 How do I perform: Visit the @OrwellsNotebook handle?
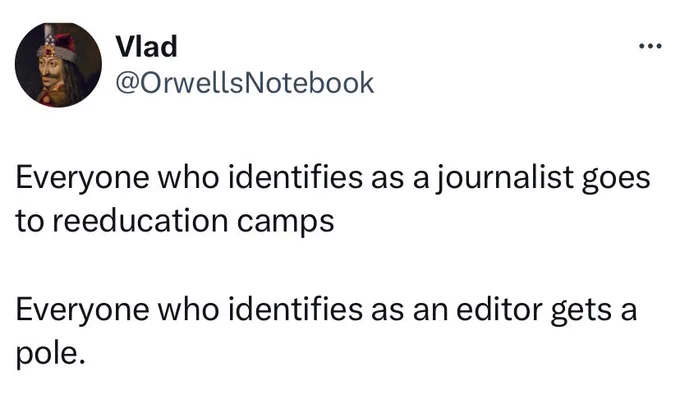click(245, 82)
